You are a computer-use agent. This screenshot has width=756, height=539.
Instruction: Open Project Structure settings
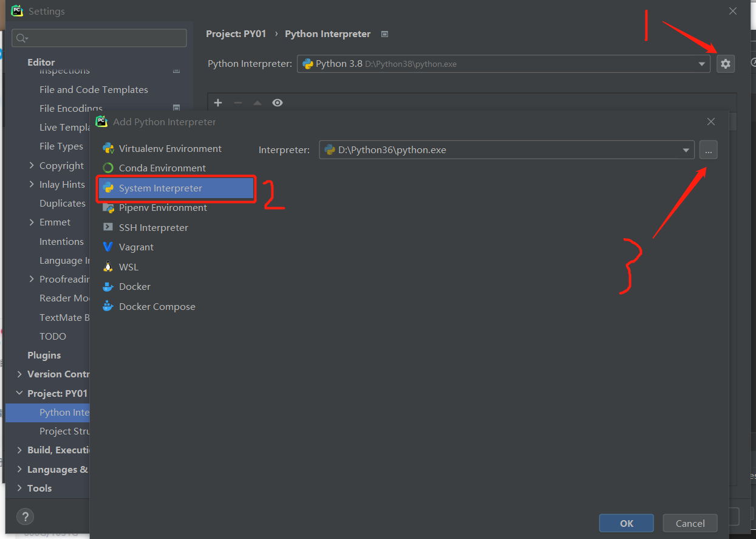pyautogui.click(x=64, y=431)
